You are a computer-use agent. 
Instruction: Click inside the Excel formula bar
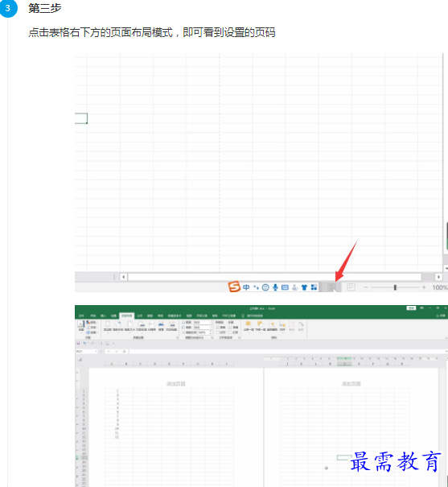(x=287, y=351)
